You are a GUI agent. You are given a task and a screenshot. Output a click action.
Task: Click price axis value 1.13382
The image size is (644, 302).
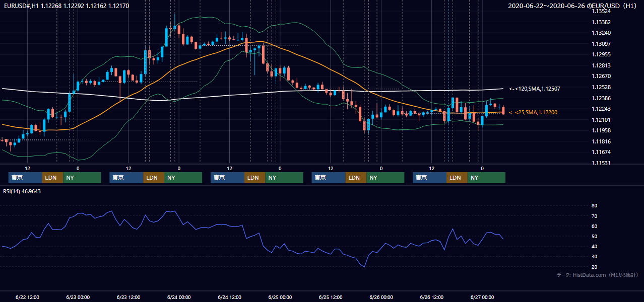click(601, 22)
